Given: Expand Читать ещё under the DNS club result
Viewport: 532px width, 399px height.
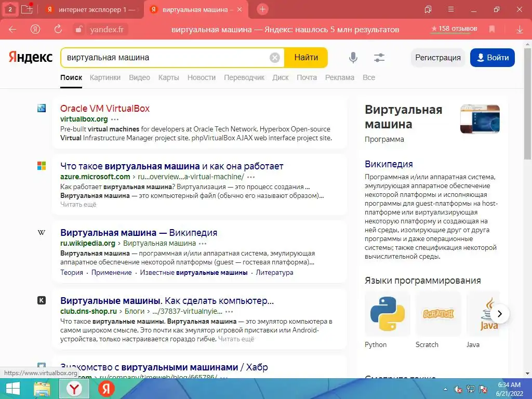Looking at the screenshot, I should coord(236,339).
